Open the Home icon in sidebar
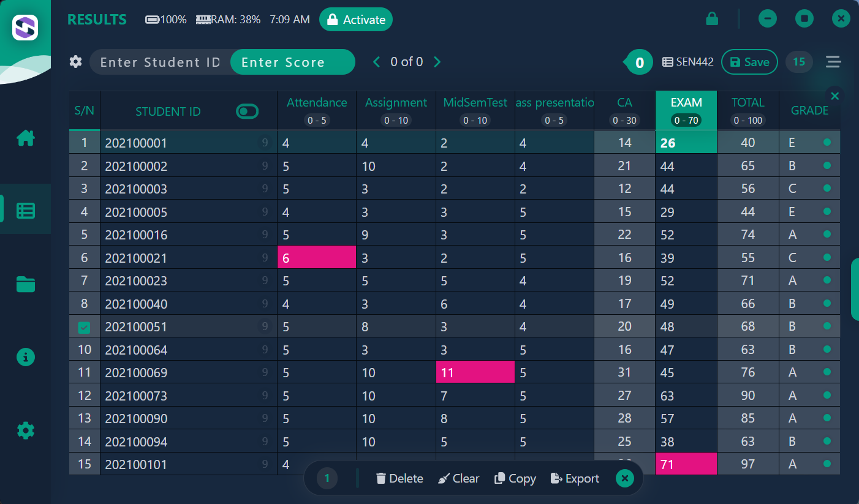This screenshot has height=504, width=859. pyautogui.click(x=25, y=138)
